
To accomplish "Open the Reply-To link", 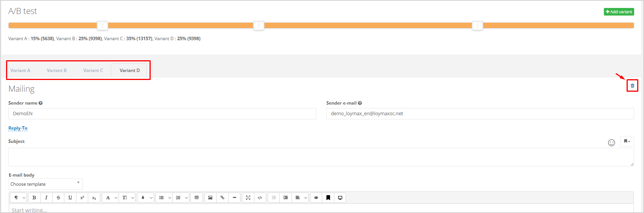I will click(x=18, y=128).
